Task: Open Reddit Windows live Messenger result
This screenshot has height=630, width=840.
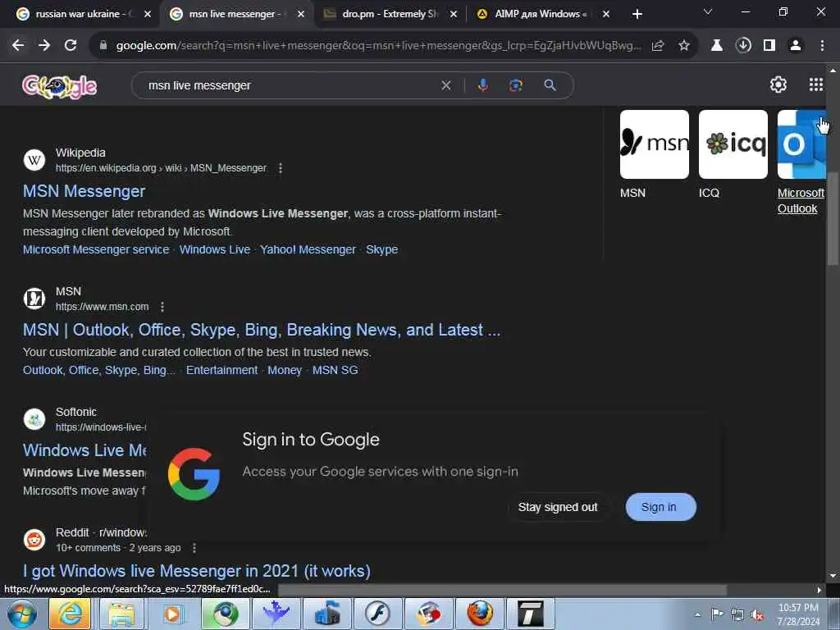Action: [197, 571]
